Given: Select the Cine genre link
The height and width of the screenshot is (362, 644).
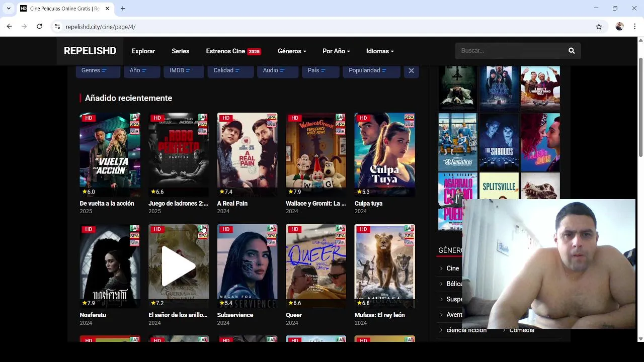Looking at the screenshot, I should pos(452,268).
